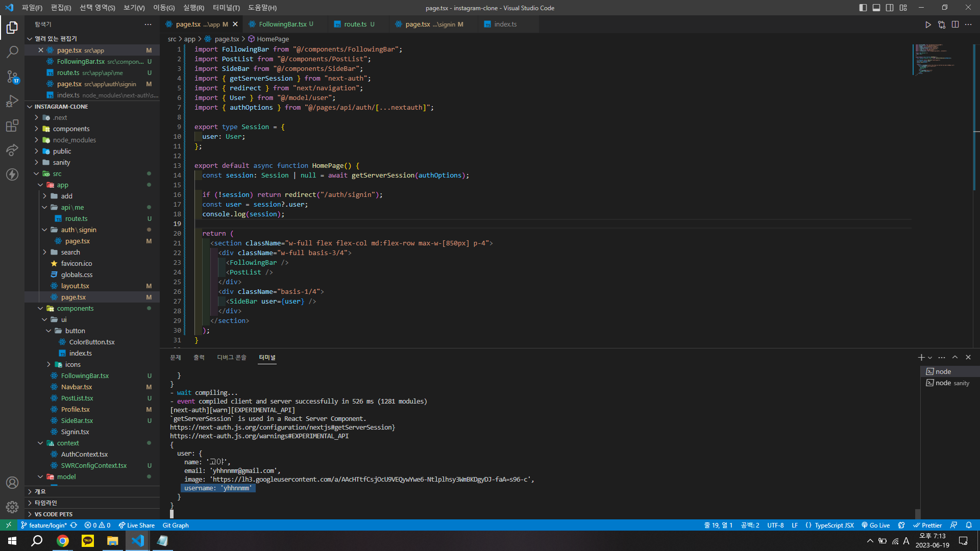Screen dimensions: 980x551
Task: Click Go Live in status bar
Action: (876, 525)
